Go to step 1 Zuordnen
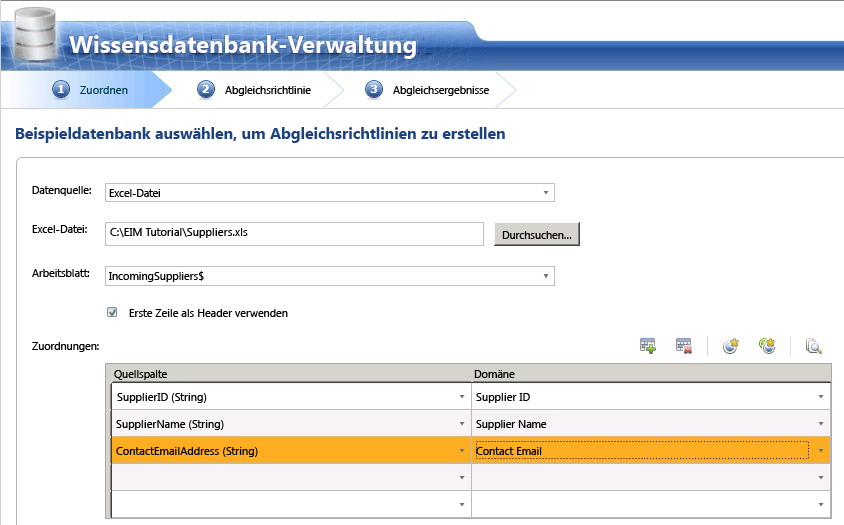 pos(90,90)
